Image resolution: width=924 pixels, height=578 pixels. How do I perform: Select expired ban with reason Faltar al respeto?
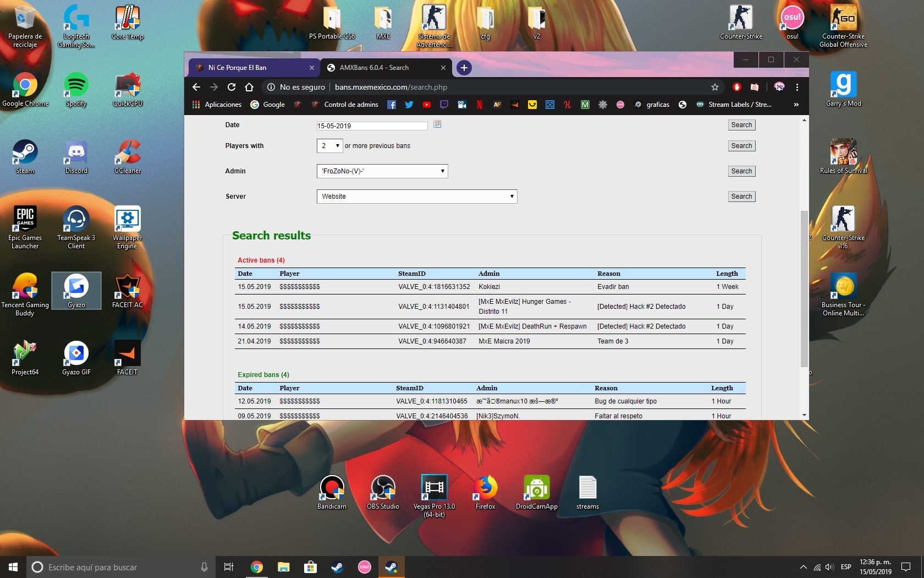coord(490,416)
